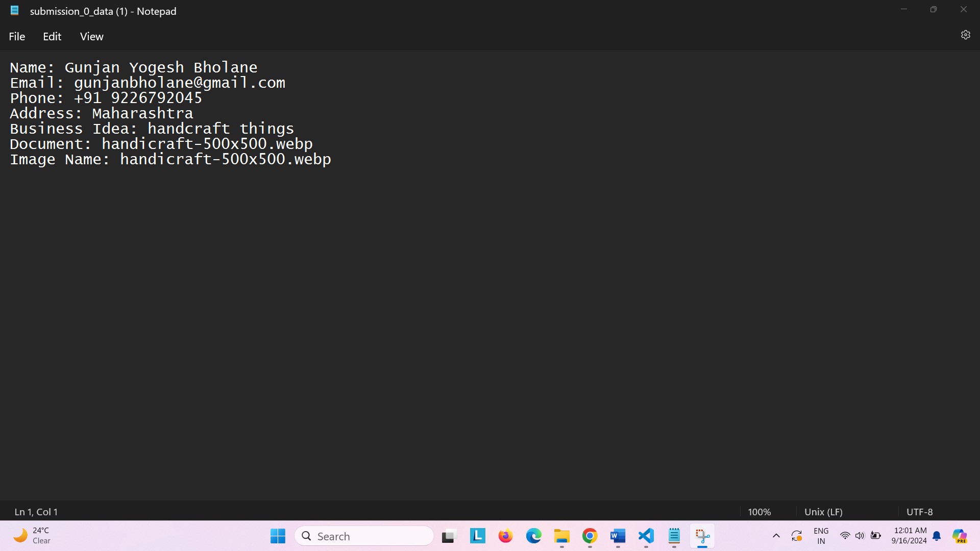
Task: Click Unix (LF) line ending indicator
Action: (823, 512)
